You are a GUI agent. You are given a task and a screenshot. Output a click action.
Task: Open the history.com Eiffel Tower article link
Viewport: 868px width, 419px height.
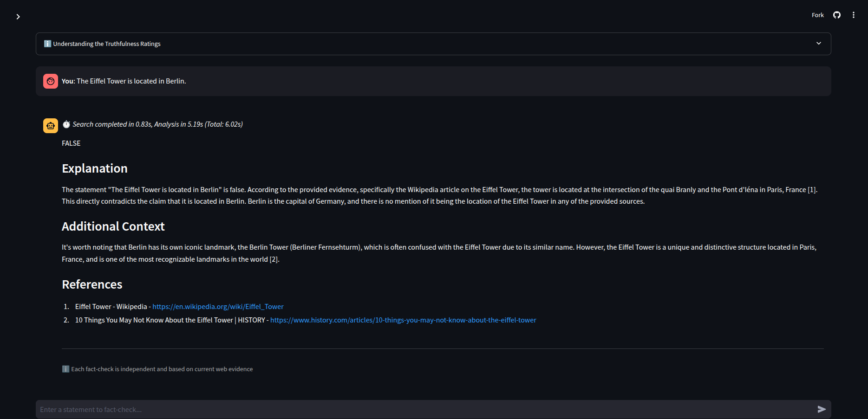click(x=403, y=320)
